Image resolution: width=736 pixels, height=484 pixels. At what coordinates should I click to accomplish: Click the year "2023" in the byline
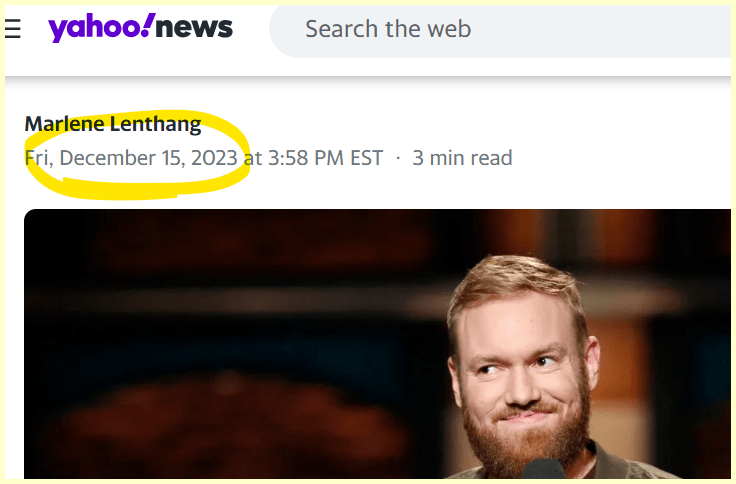coord(214,158)
